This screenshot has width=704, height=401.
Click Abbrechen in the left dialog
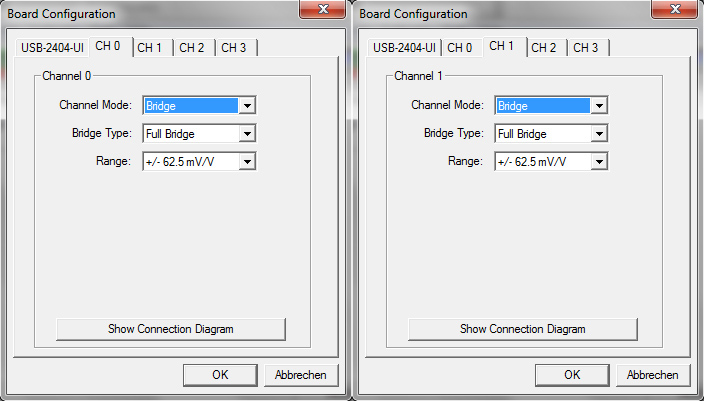(x=301, y=375)
